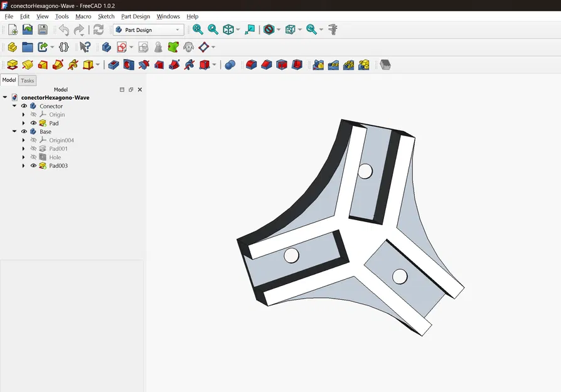Open the Part Design workbench selector

[x=148, y=29]
